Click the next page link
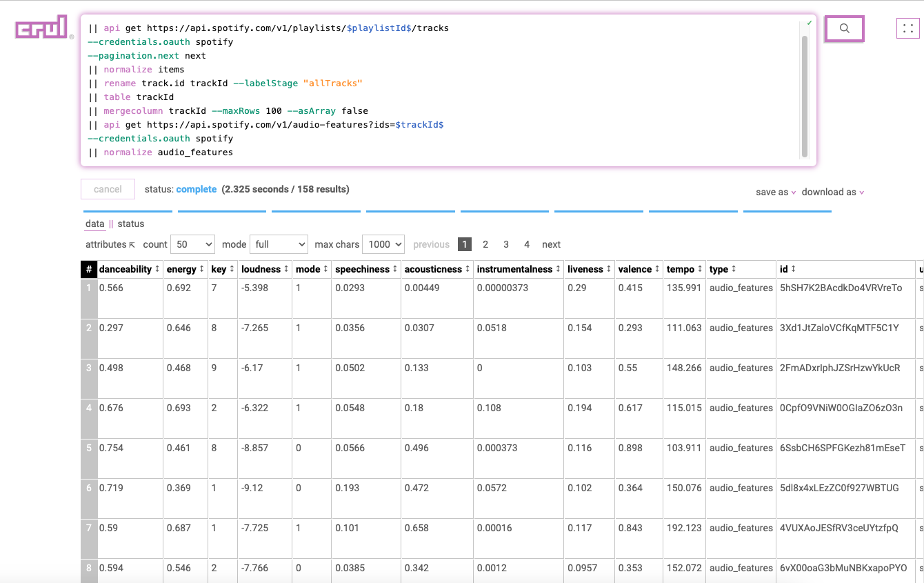The image size is (924, 583). (551, 244)
